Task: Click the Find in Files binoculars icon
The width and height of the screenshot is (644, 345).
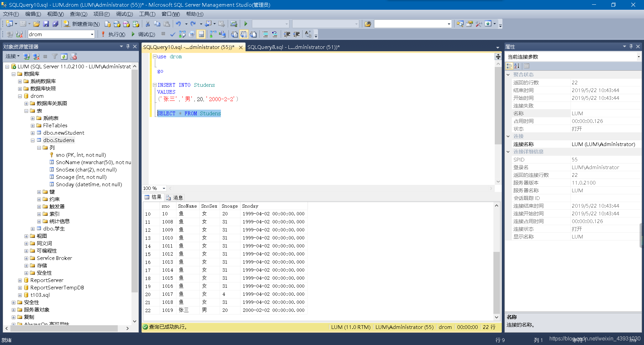Action: pos(368,24)
